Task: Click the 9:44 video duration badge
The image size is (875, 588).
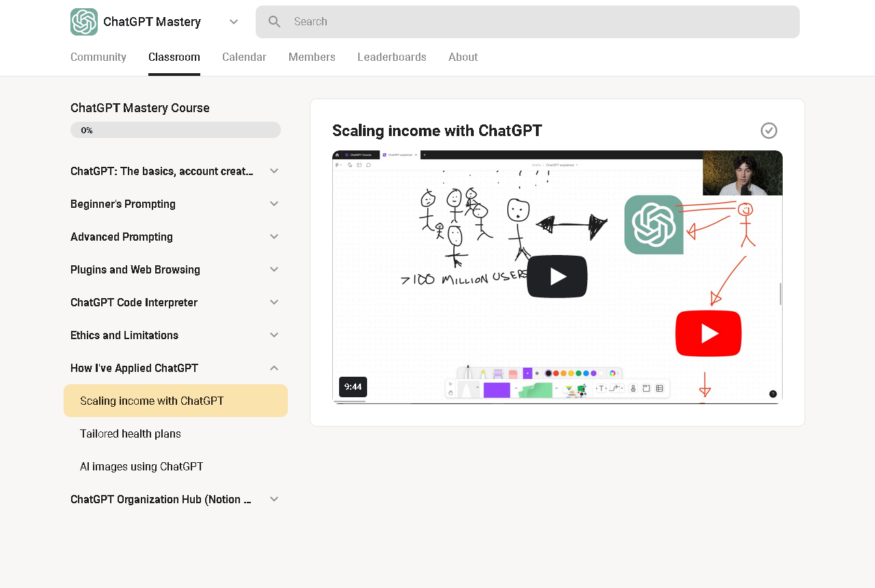Action: tap(353, 387)
